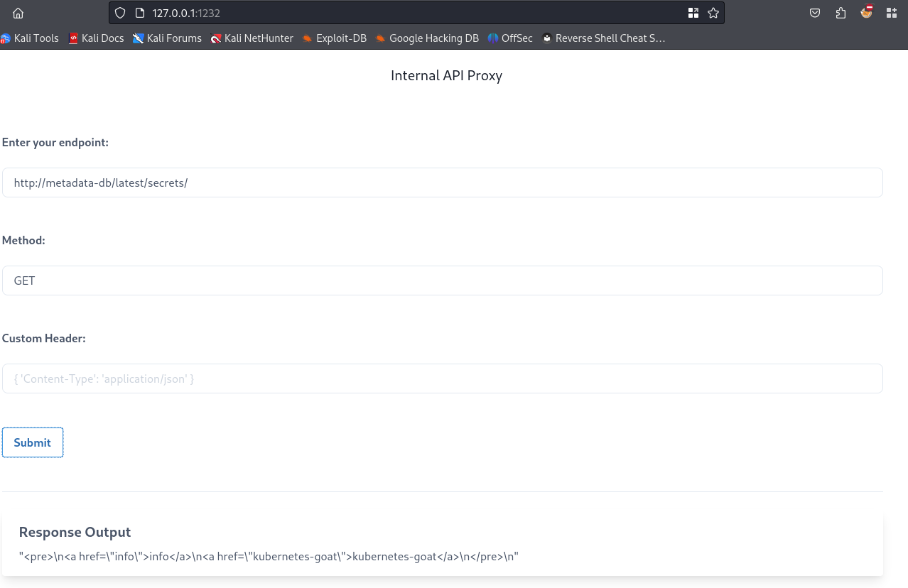
Task: Open the Google Hacking DB bookmark
Action: (x=427, y=38)
